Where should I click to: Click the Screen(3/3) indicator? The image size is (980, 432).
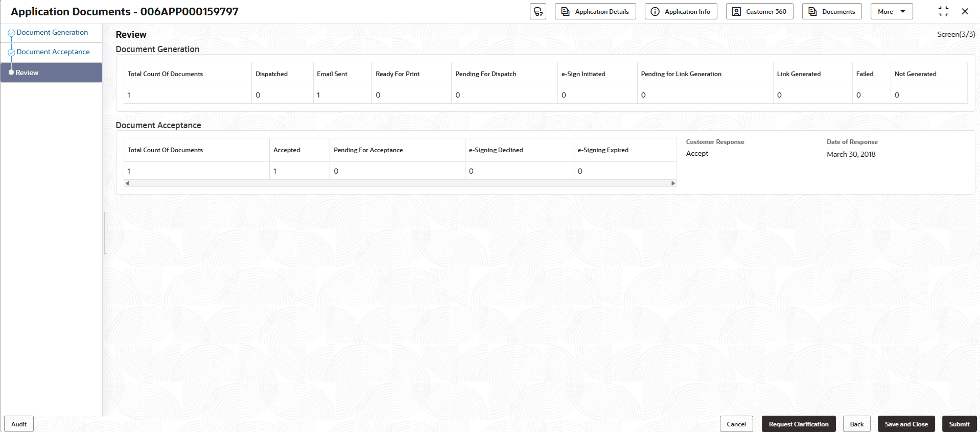point(956,34)
